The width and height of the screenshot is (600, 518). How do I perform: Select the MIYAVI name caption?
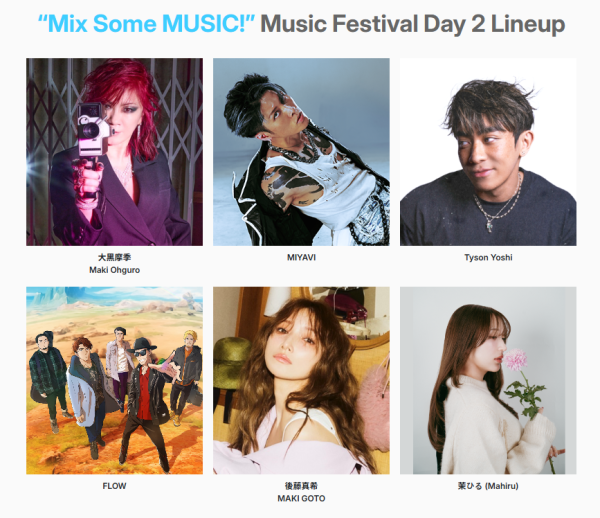(301, 257)
